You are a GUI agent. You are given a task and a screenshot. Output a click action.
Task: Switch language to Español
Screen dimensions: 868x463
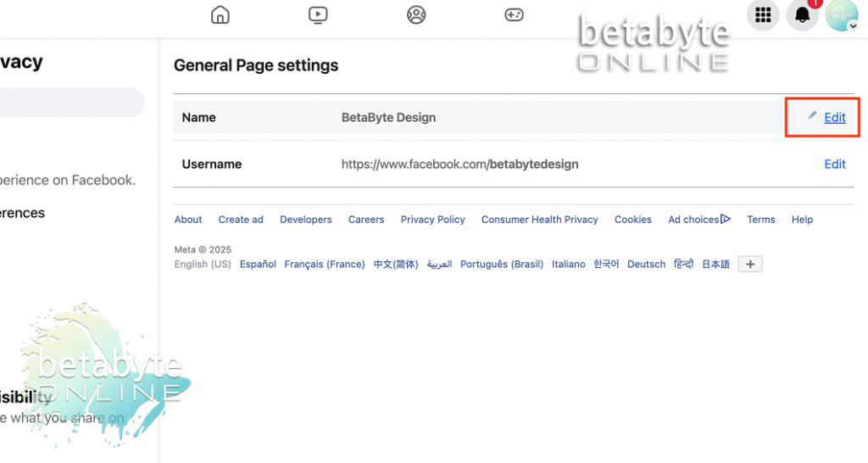pyautogui.click(x=258, y=265)
